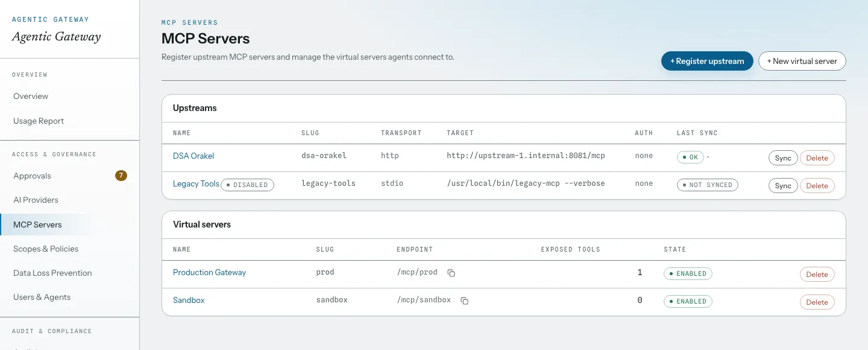The image size is (868, 350).
Task: Create a New virtual server
Action: [802, 61]
